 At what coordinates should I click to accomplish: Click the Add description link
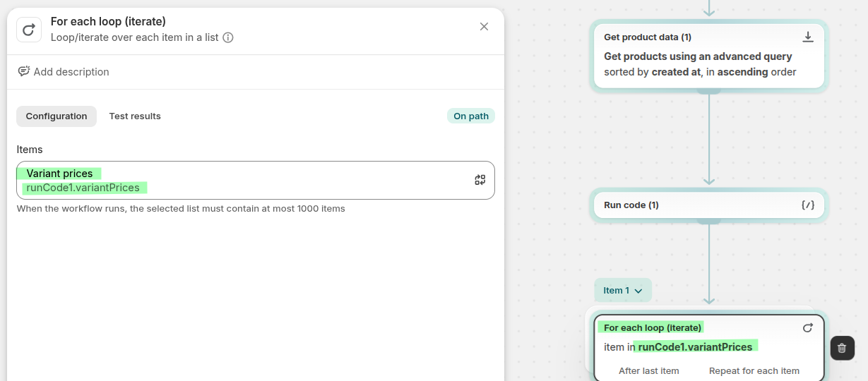(71, 72)
